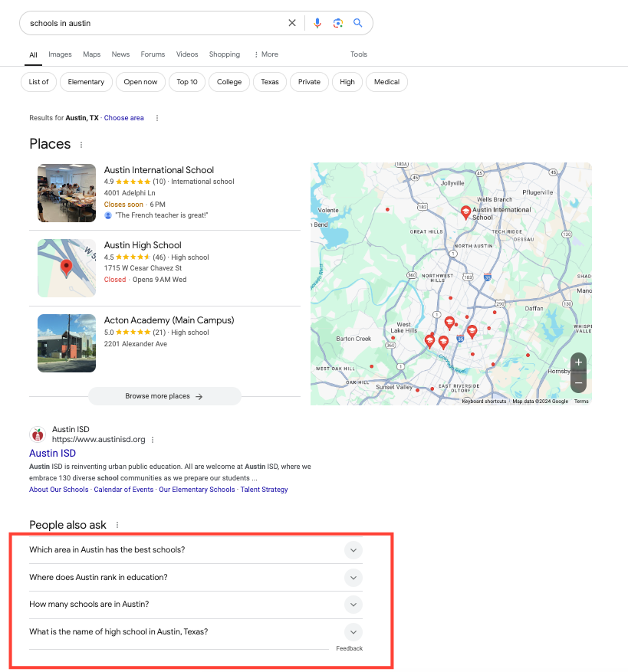
Task: Open the About Our Schools sitelink
Action: point(59,490)
